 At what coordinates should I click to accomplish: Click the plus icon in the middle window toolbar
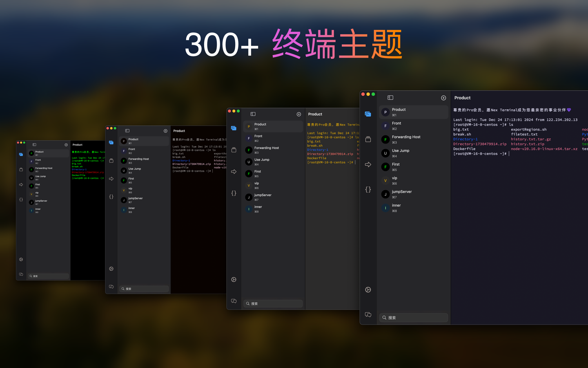point(298,114)
